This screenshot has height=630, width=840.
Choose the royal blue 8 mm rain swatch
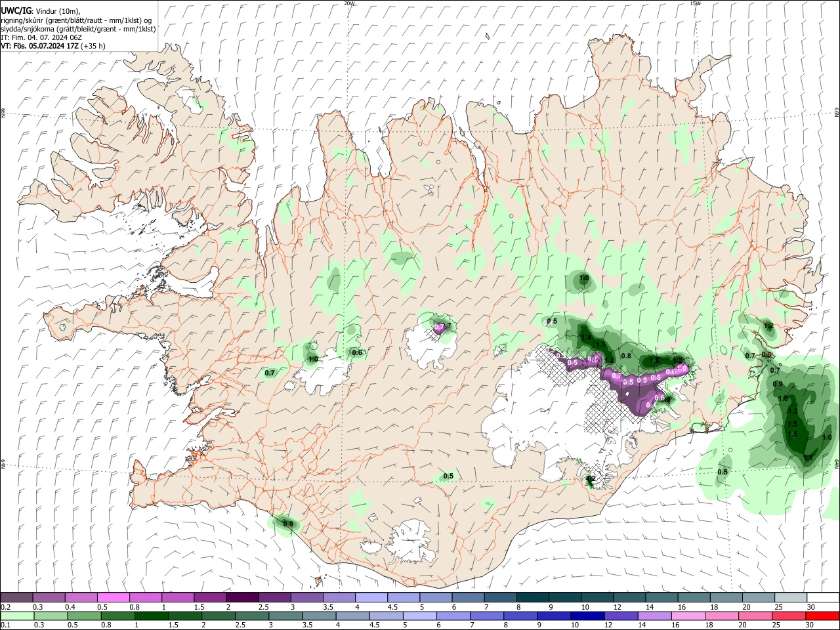(x=520, y=616)
